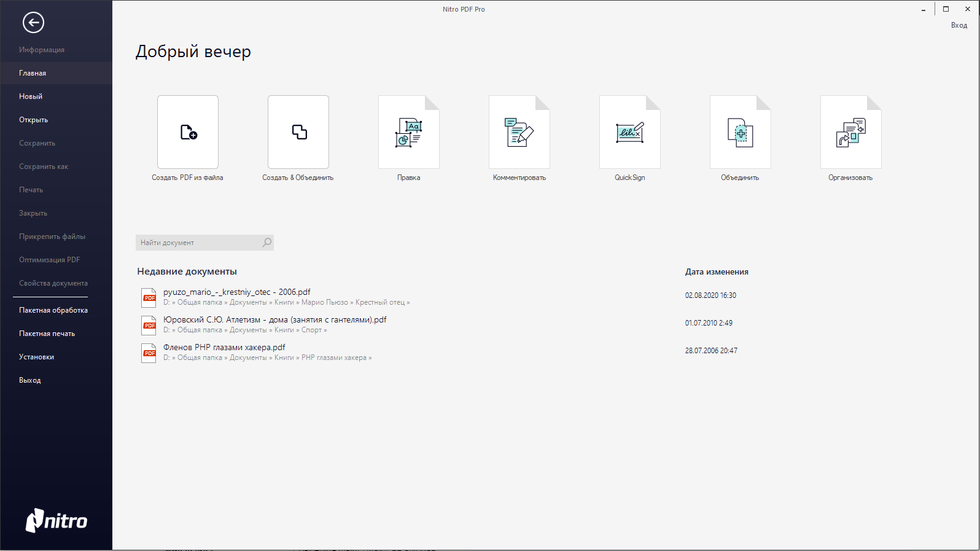Click the Вход sign-in link
Screen dimensions: 980x551
(x=959, y=25)
